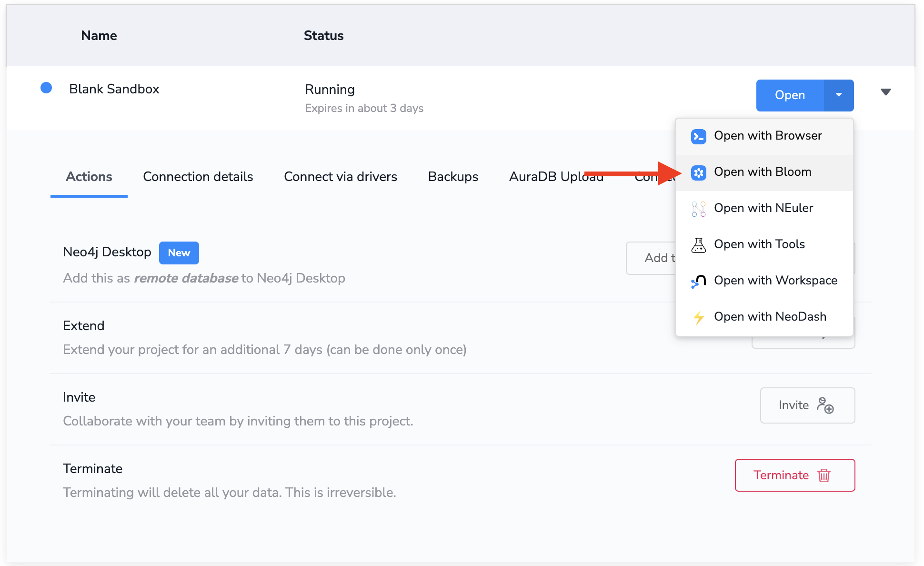
Task: Open the Backups tab
Action: coord(452,176)
